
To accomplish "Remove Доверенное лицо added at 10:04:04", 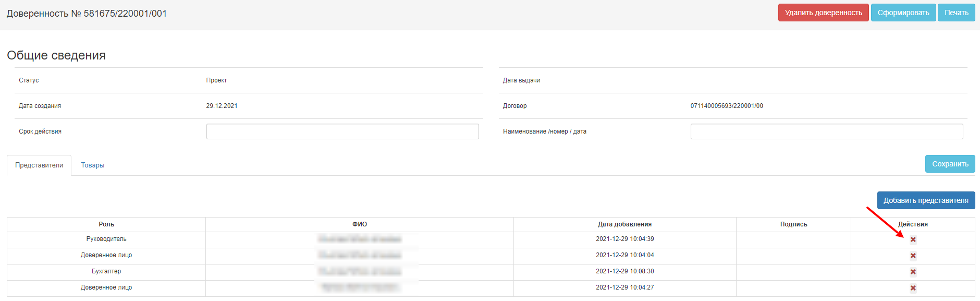I will pyautogui.click(x=913, y=256).
